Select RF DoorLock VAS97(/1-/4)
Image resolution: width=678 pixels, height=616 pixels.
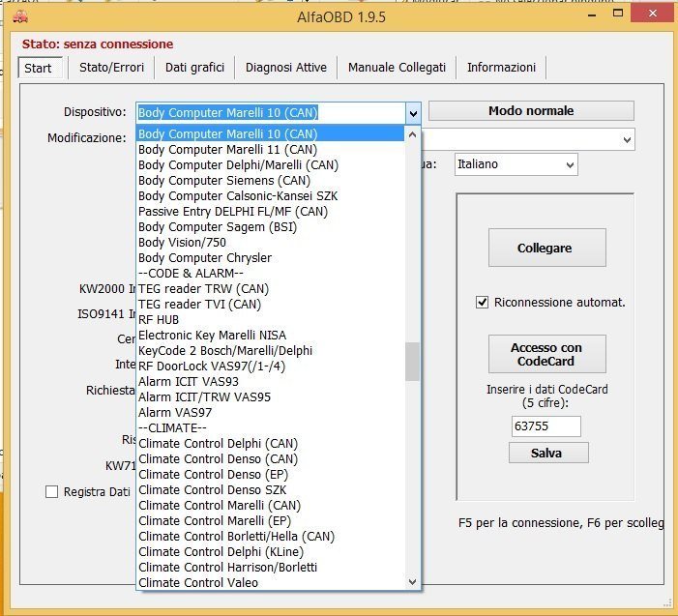point(270,367)
